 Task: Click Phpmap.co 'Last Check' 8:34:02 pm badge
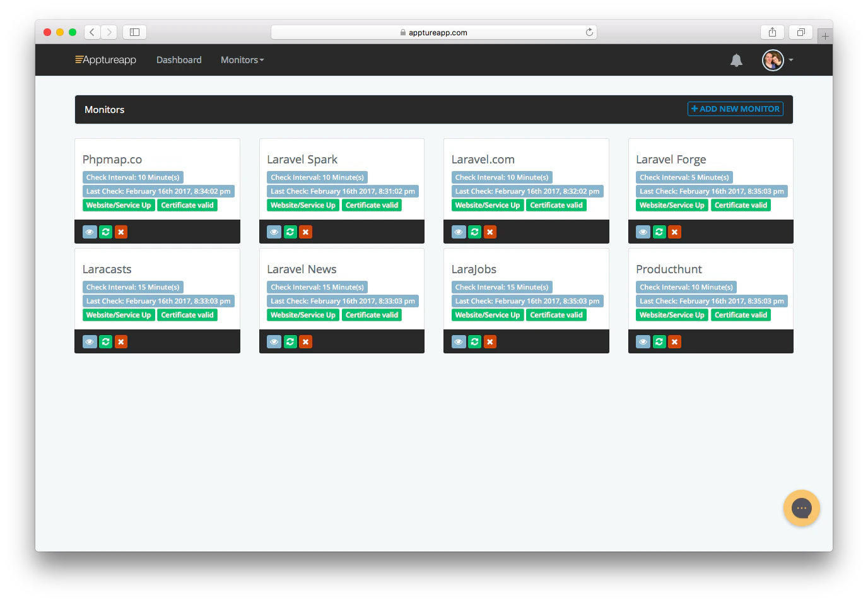158,191
